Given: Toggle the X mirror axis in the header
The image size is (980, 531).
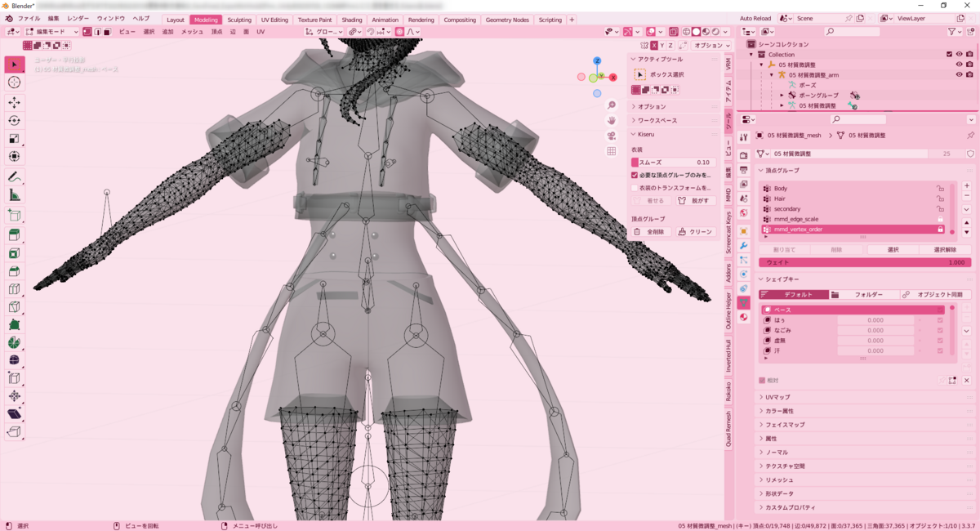Looking at the screenshot, I should pos(654,46).
